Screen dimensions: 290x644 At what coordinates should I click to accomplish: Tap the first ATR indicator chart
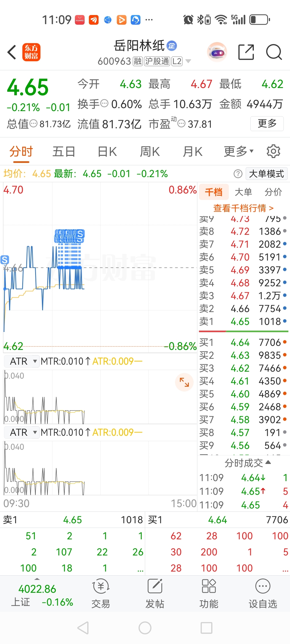click(x=100, y=397)
